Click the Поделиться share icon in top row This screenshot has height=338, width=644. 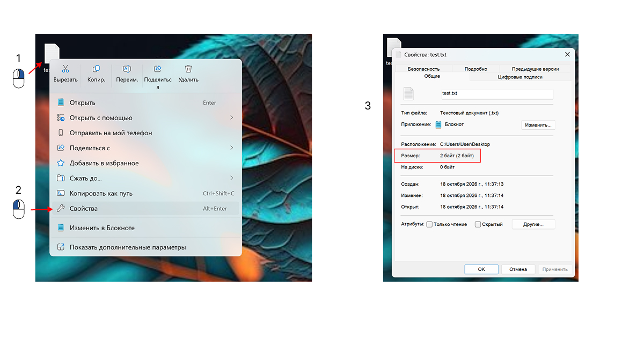pyautogui.click(x=158, y=69)
